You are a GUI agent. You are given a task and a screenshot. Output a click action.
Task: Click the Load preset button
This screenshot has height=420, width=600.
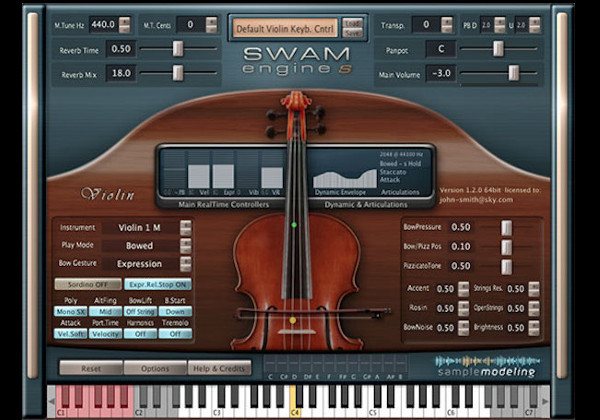[352, 23]
